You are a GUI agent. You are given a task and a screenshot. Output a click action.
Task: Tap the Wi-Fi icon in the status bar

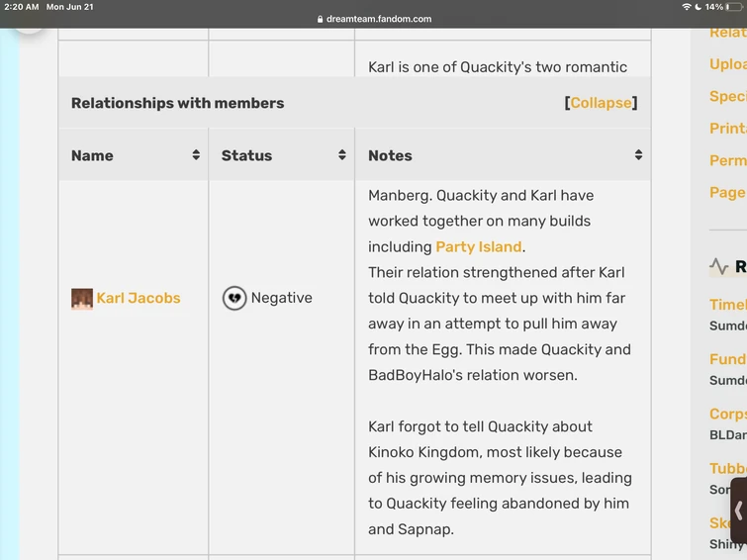[687, 7]
